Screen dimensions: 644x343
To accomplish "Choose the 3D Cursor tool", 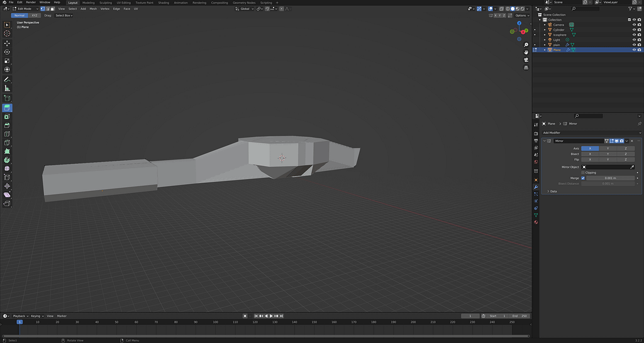I will click(7, 34).
